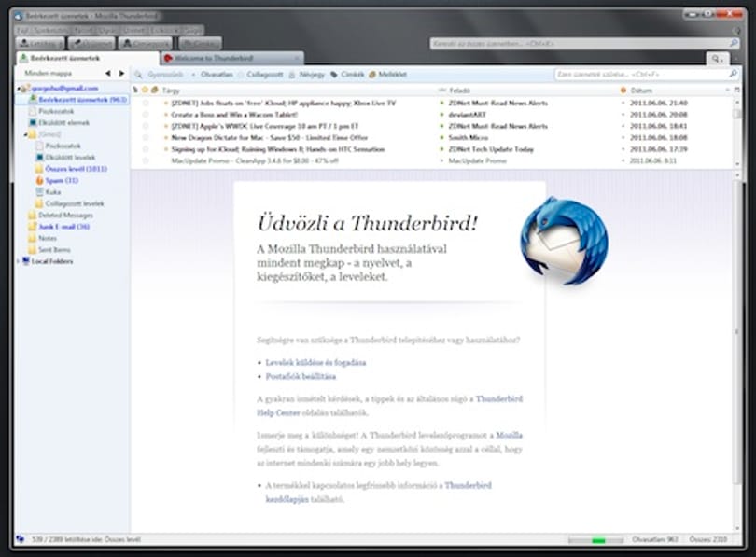Click the download progress bar in the status bar

[595, 540]
